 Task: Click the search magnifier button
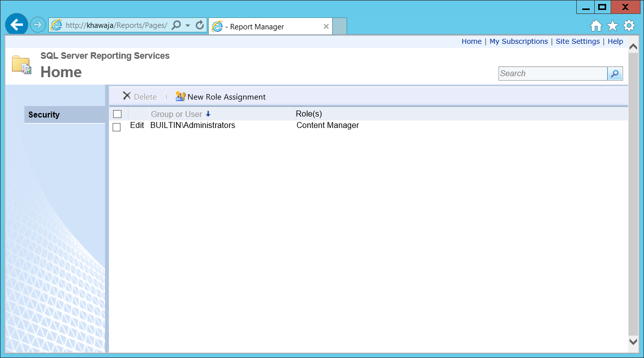pyautogui.click(x=615, y=74)
